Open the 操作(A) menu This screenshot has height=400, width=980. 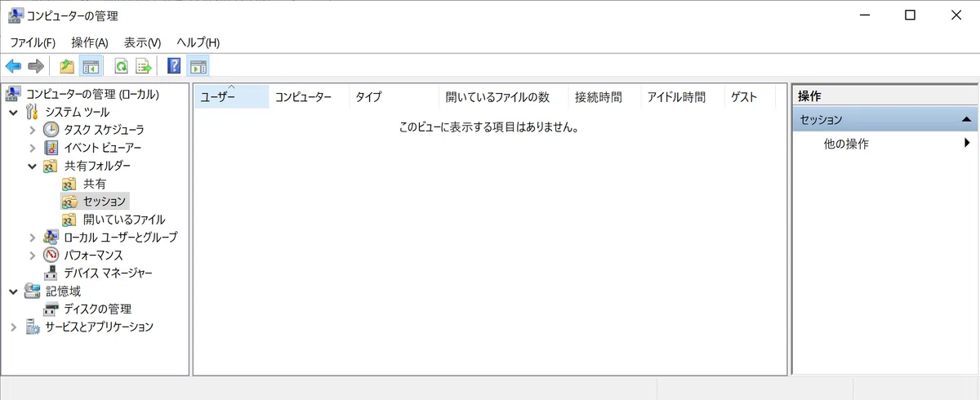(x=90, y=42)
